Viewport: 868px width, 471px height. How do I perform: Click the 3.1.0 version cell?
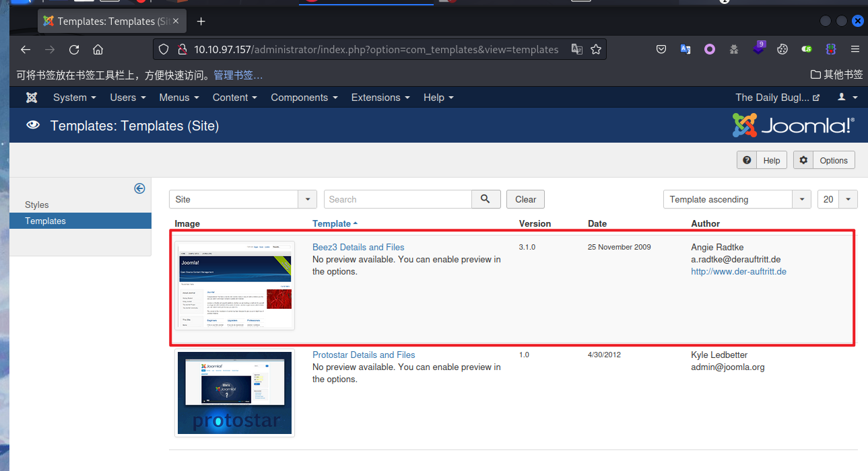point(527,247)
